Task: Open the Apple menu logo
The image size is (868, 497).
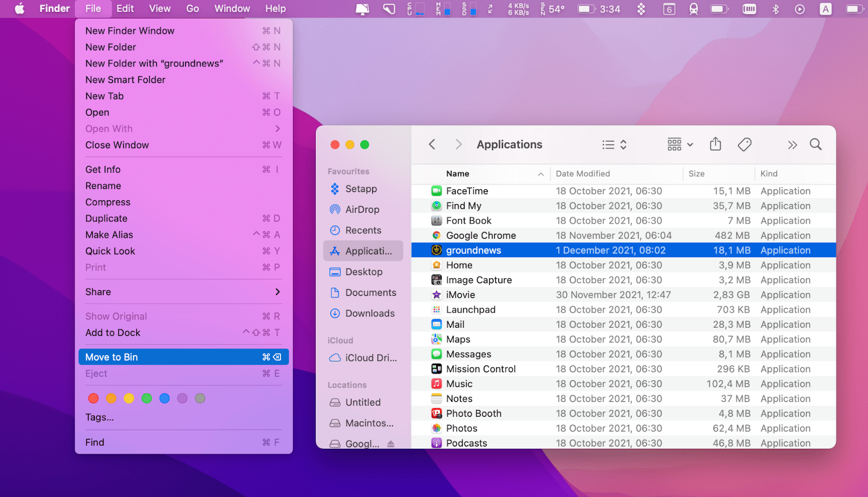Action: (x=20, y=9)
